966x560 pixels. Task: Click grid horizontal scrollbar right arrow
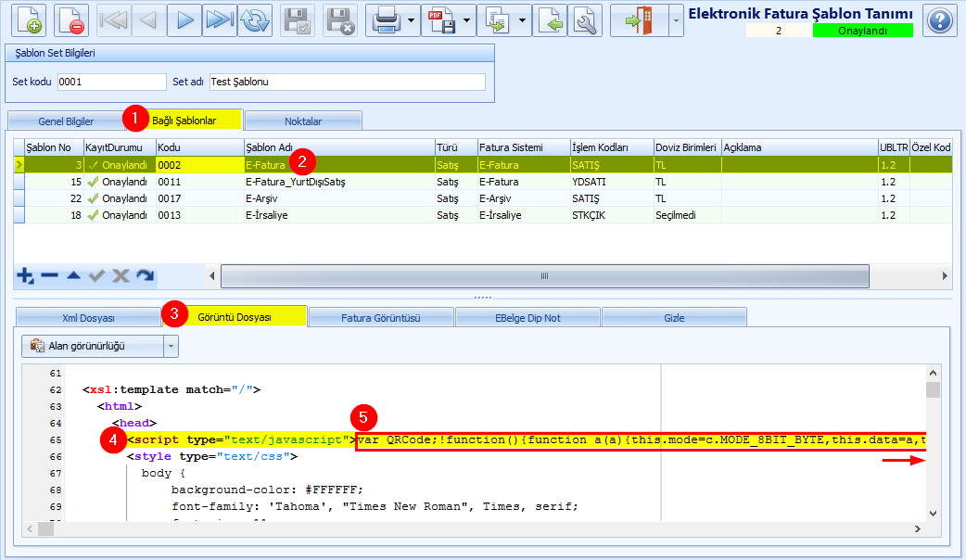(945, 276)
